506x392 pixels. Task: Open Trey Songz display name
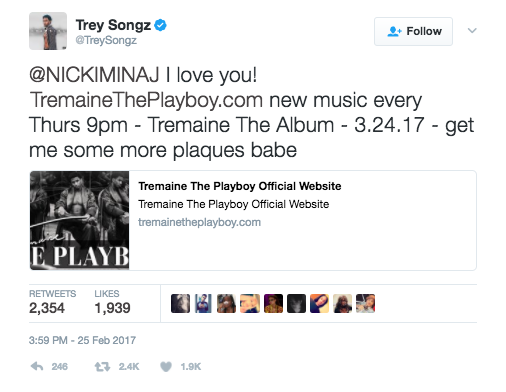tap(113, 25)
